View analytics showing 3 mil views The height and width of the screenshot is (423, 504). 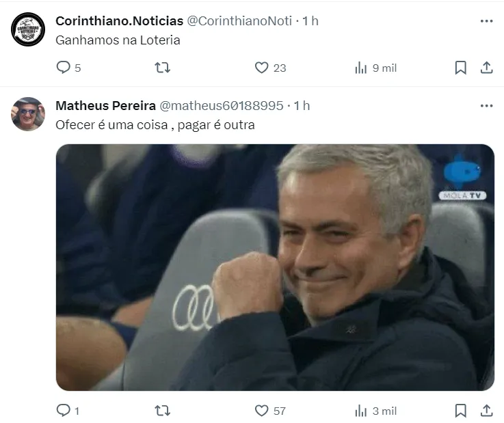(360, 411)
